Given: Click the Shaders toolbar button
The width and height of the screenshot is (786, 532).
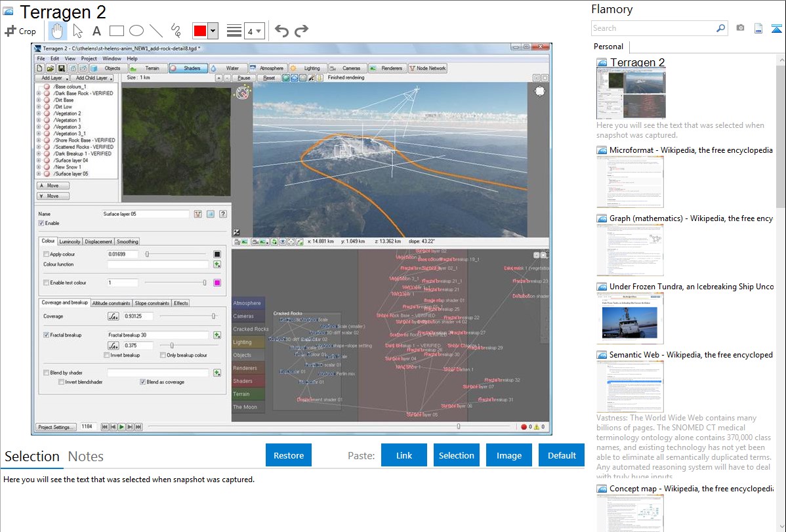Looking at the screenshot, I should coord(188,68).
